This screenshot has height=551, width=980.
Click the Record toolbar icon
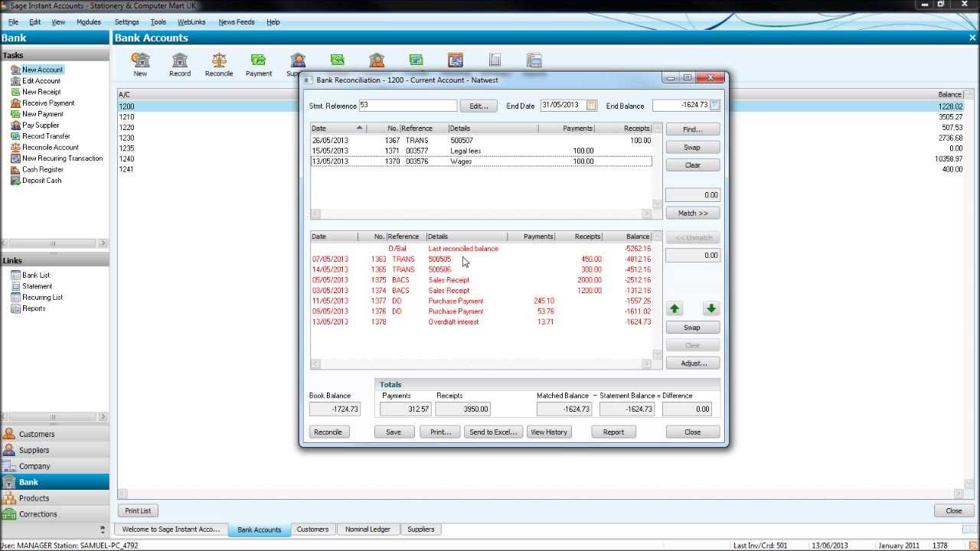click(x=180, y=60)
